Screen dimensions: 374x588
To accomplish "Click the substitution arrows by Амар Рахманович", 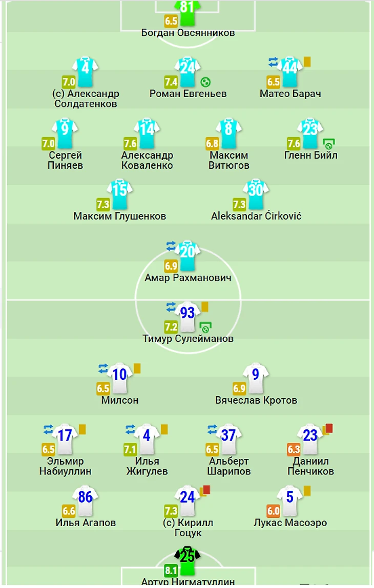I will tap(171, 246).
